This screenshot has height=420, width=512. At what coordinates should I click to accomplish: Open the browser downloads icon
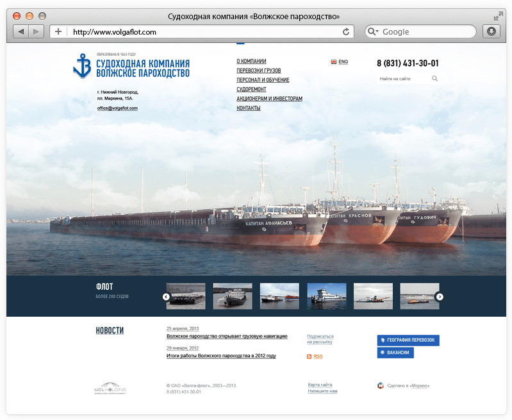coord(491,31)
